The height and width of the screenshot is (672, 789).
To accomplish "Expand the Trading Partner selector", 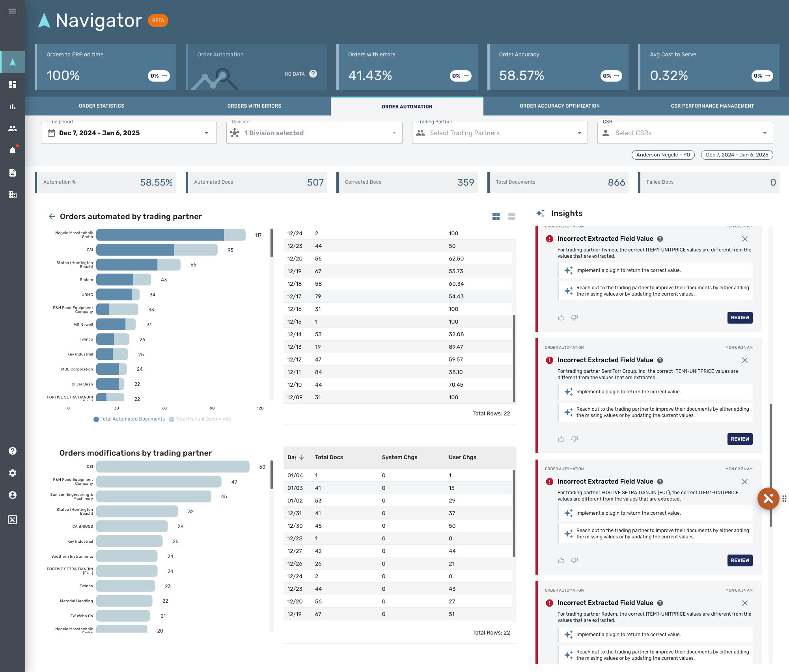I will point(500,133).
